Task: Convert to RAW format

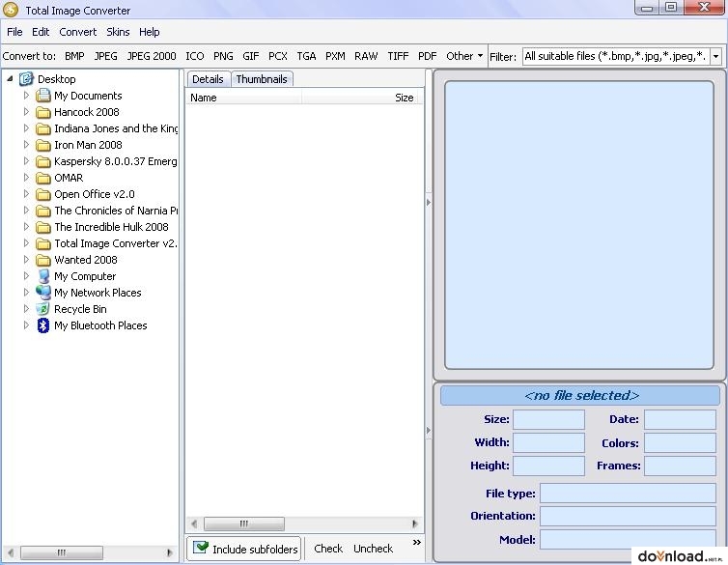Action: pyautogui.click(x=366, y=56)
